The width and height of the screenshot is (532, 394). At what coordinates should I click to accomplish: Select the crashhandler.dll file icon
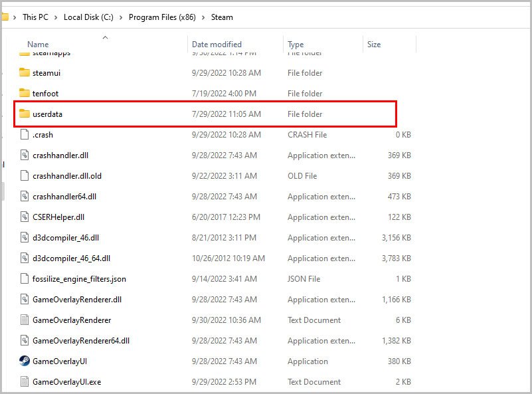pos(25,155)
